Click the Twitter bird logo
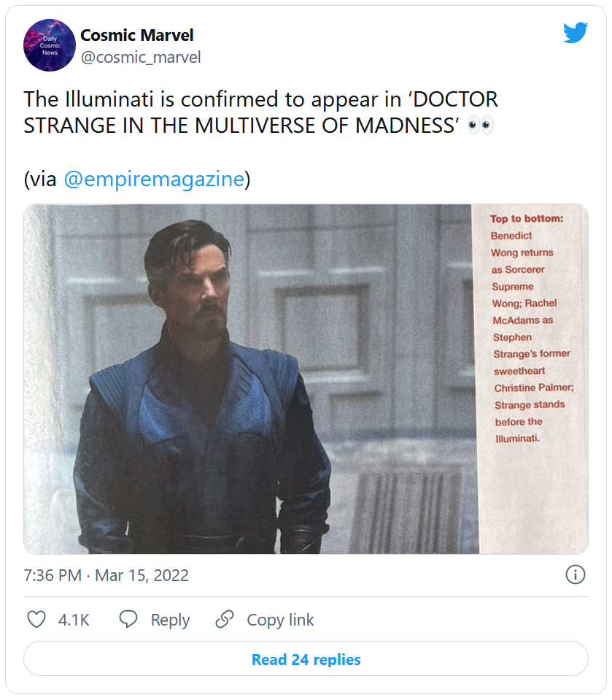This screenshot has height=700, width=612. coord(575,33)
